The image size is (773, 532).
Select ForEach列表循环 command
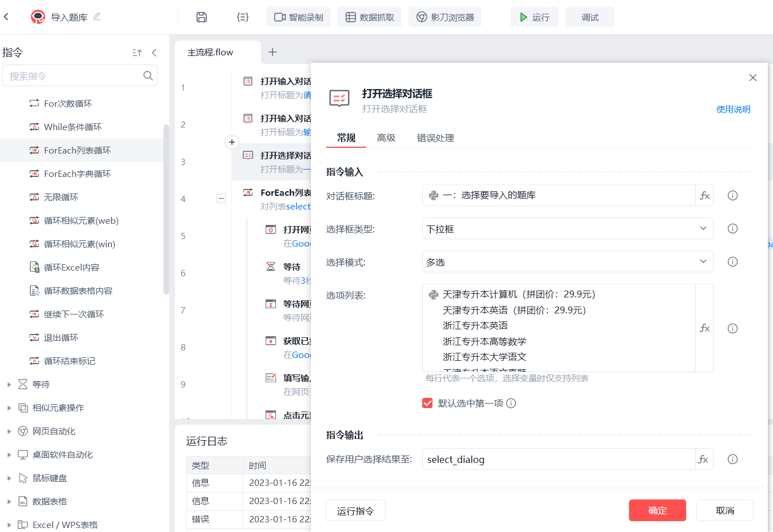click(82, 150)
